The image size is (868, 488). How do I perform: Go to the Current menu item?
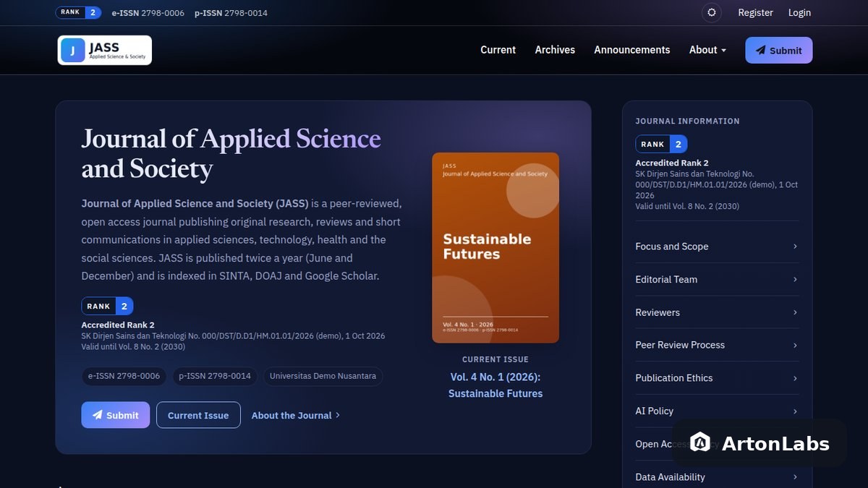click(498, 50)
